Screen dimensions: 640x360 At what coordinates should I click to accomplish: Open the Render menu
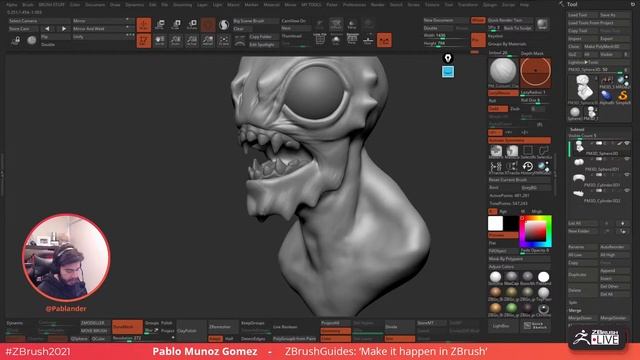pyautogui.click(x=378, y=4)
